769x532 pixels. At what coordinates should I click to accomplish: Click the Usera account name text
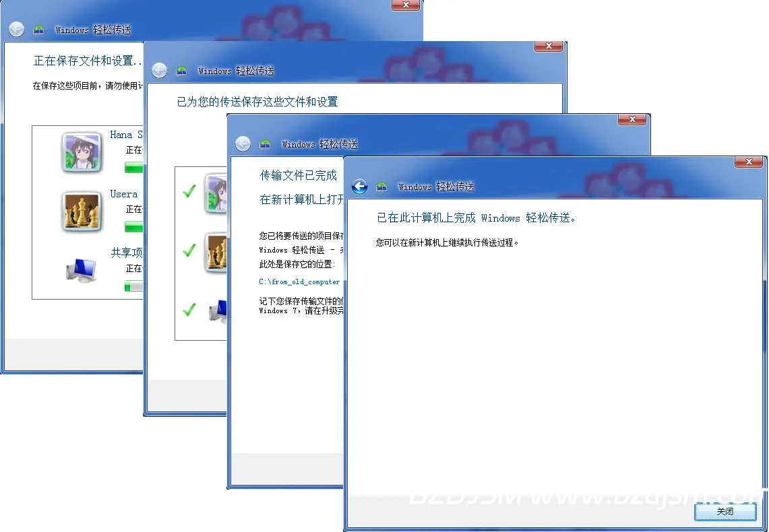click(123, 194)
